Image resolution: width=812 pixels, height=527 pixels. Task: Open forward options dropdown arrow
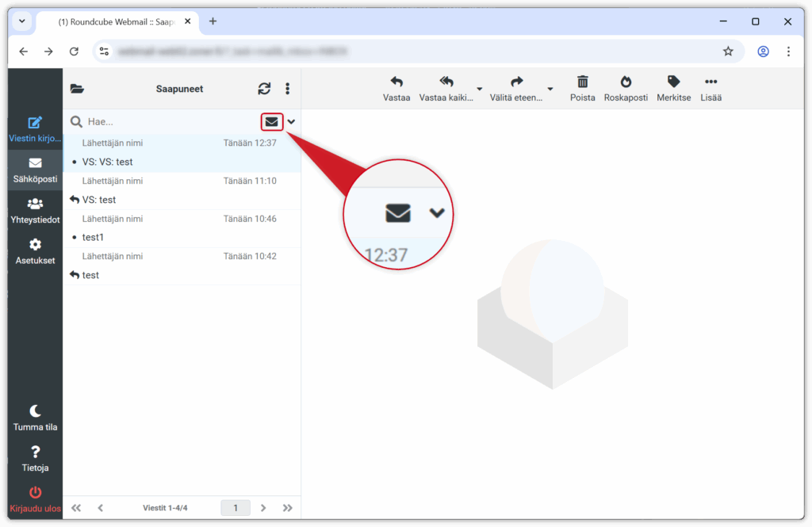550,88
